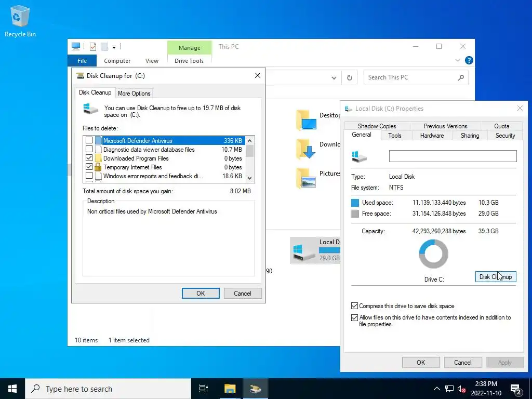Select the Downloads folder icon
The image size is (532, 399).
307,149
